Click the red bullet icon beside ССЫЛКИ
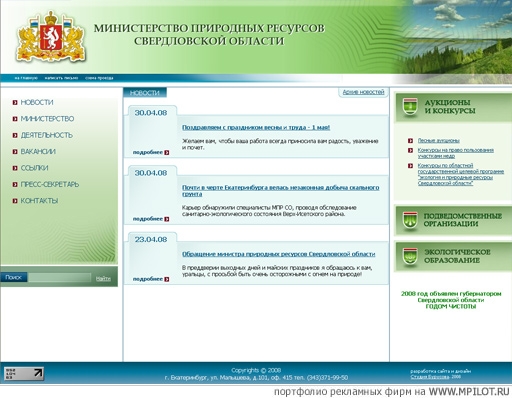 point(15,168)
